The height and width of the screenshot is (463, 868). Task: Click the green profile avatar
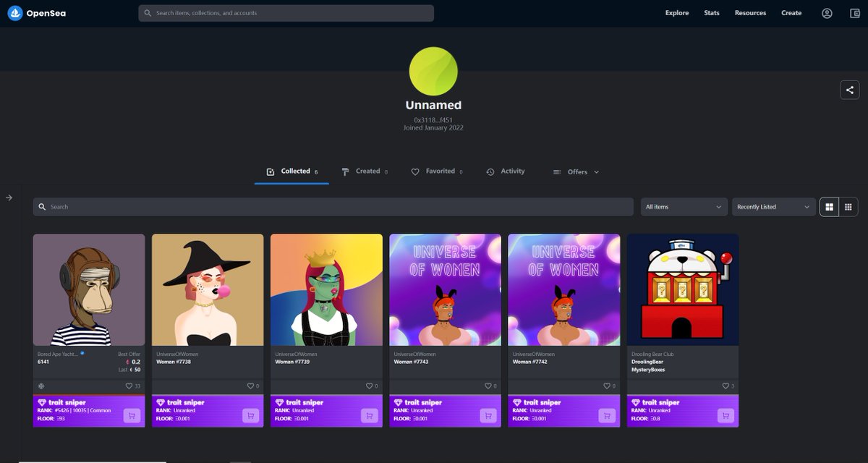click(x=433, y=72)
